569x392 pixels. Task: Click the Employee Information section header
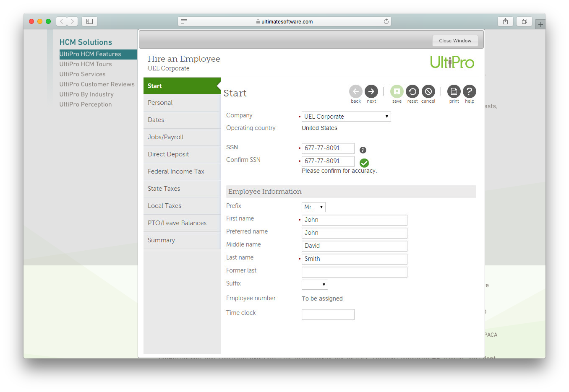[x=351, y=192]
